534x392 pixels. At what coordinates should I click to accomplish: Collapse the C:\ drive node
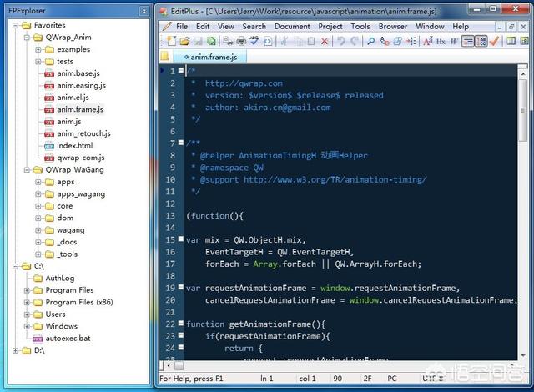(15, 266)
